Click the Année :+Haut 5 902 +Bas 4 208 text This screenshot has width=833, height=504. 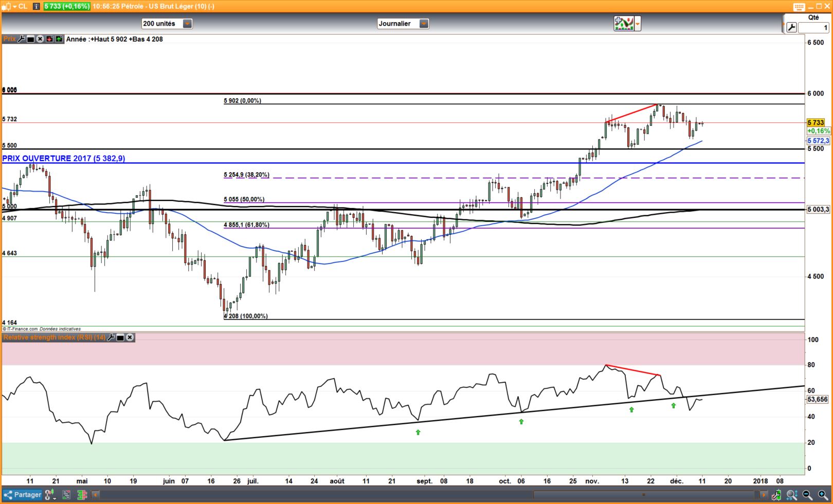[x=114, y=39]
